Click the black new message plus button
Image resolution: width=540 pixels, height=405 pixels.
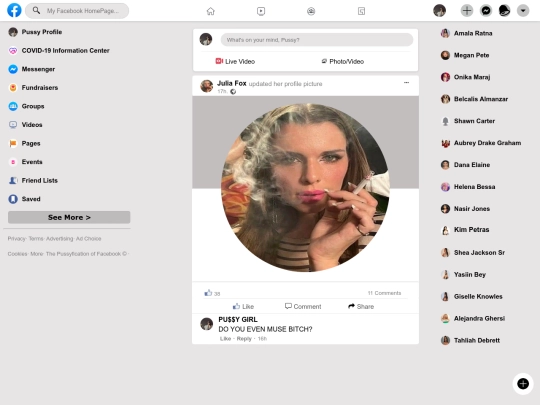[x=523, y=383]
